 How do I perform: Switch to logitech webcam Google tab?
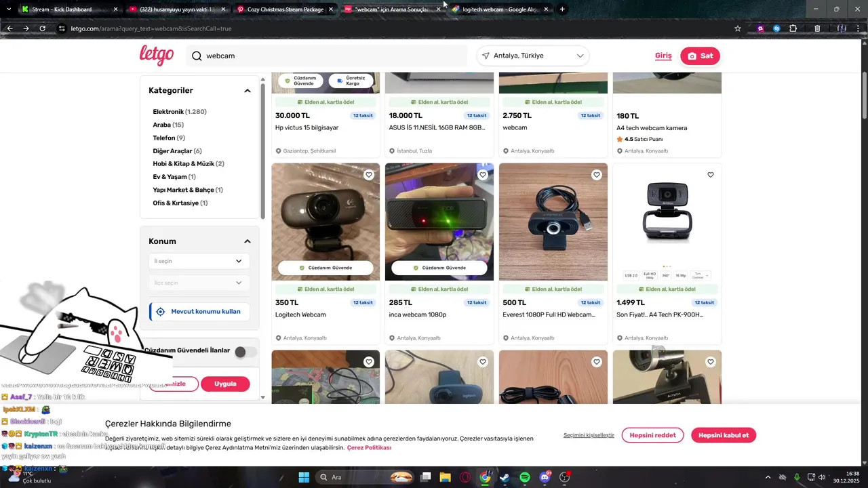500,9
